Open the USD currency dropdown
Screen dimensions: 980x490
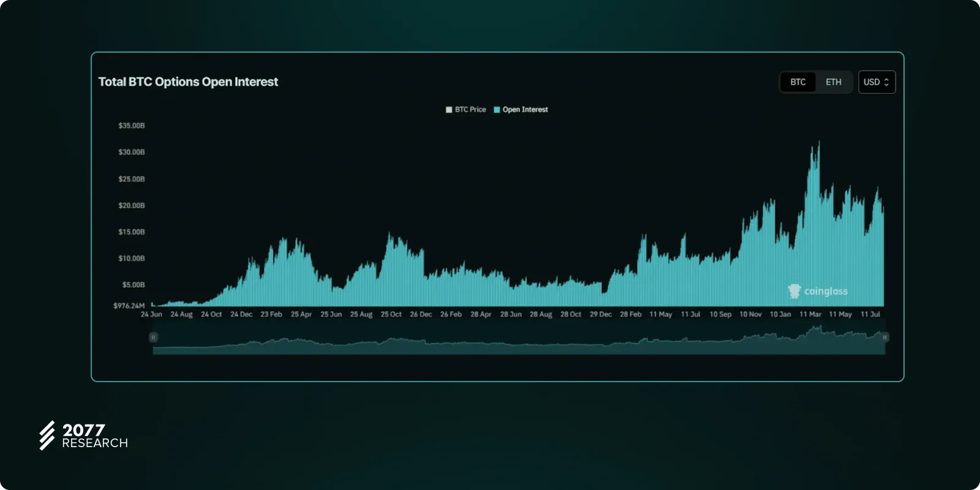click(876, 82)
